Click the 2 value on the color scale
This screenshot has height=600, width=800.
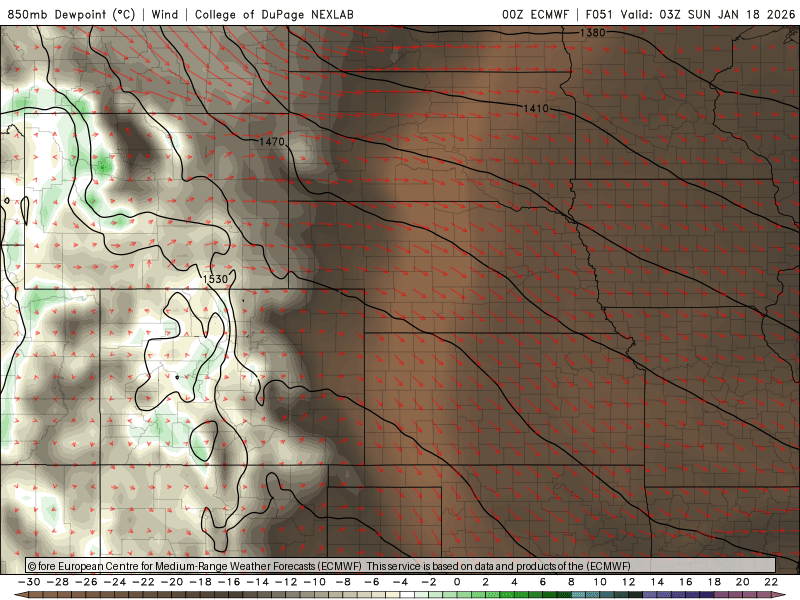[486, 582]
